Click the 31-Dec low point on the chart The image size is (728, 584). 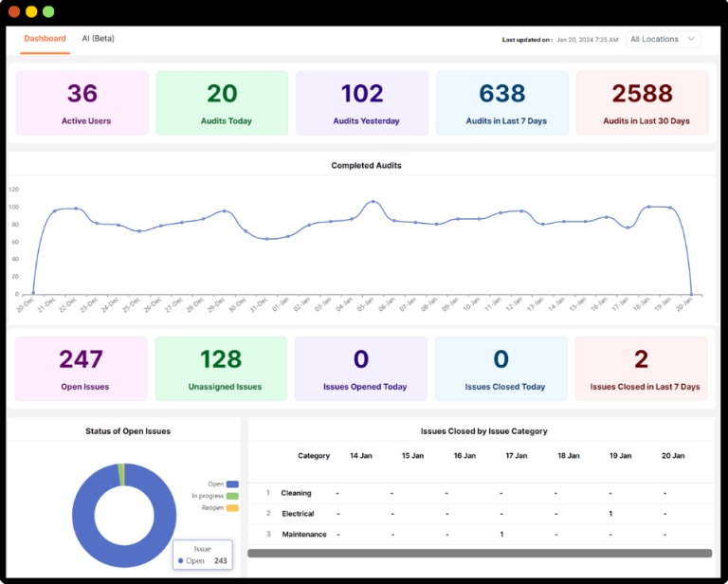click(266, 239)
